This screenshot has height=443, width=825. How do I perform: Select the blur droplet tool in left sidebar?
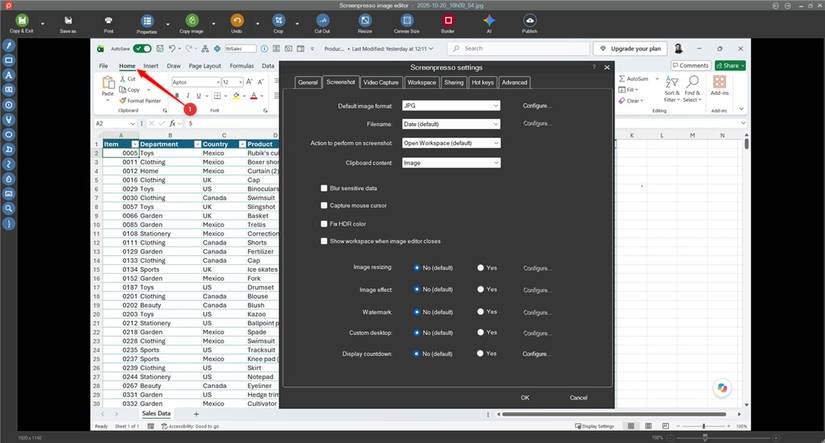[8, 179]
